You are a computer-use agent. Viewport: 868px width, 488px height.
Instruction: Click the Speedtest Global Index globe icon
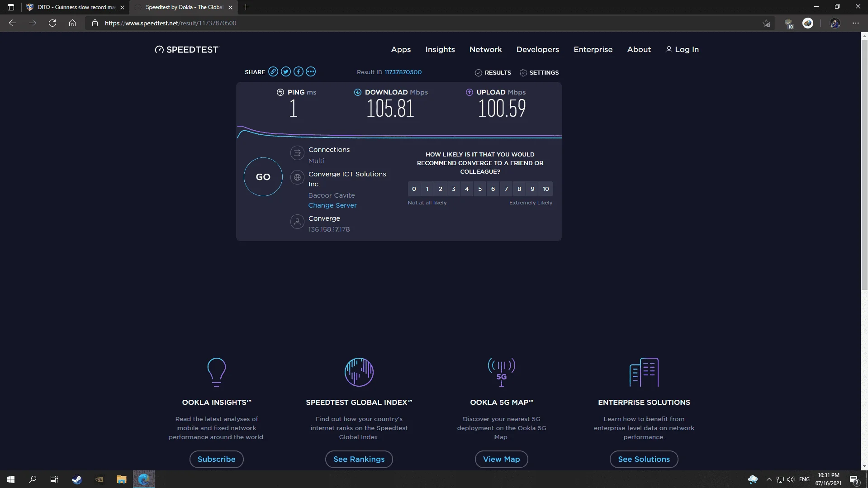[359, 372]
